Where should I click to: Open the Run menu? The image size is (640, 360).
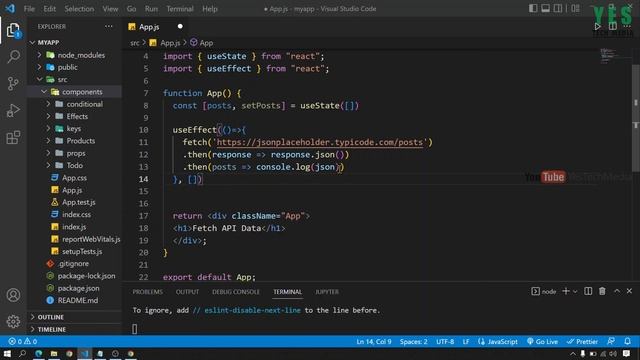[151, 9]
